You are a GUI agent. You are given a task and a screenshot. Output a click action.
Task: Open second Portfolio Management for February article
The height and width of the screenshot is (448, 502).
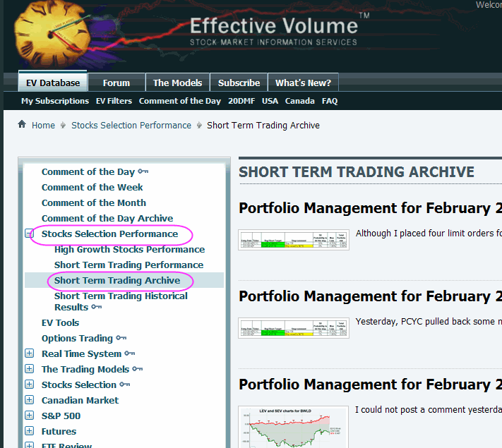[370, 296]
